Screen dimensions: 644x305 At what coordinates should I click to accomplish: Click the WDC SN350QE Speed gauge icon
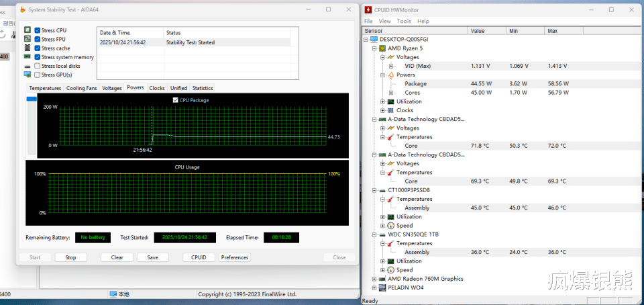click(390, 270)
